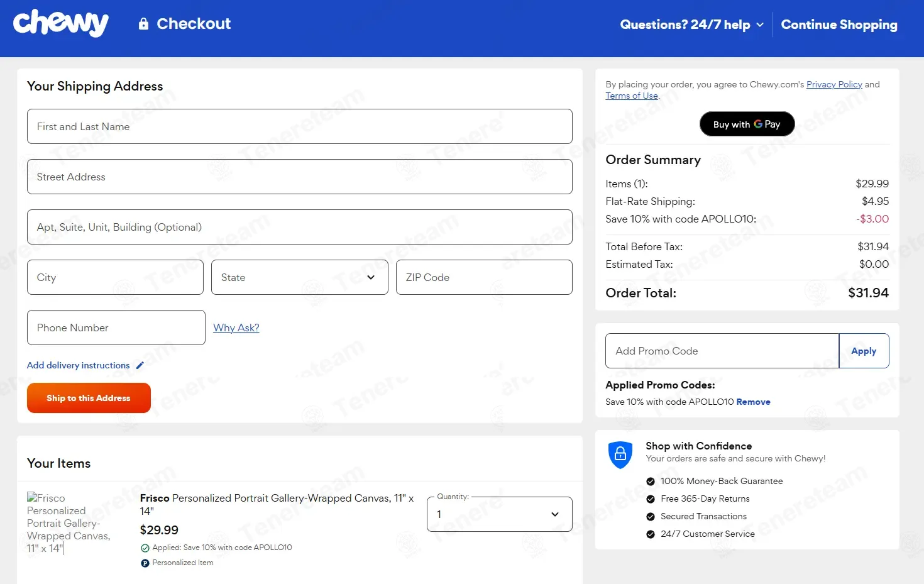
Task: Click the -$3.00 discount amount
Action: pos(872,219)
